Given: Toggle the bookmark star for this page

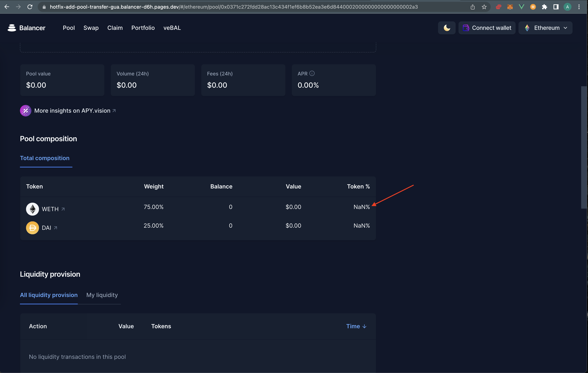Looking at the screenshot, I should 484,7.
